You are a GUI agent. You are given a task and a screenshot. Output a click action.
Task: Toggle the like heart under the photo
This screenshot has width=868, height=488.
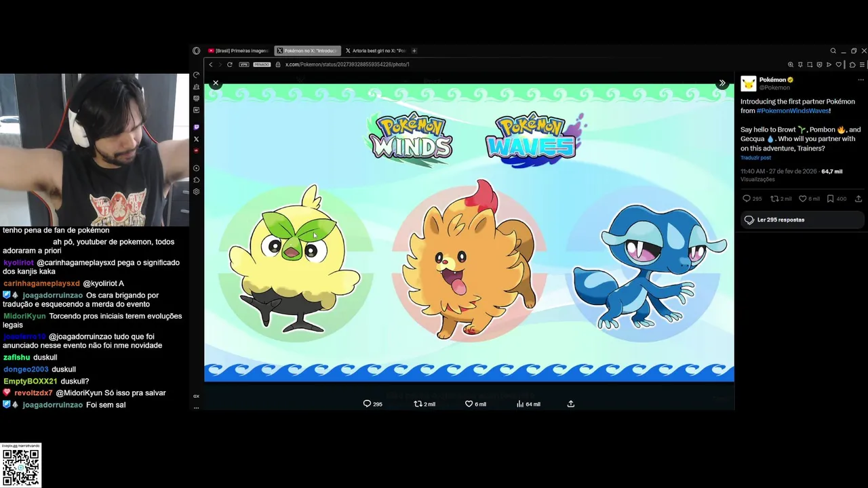(x=469, y=404)
